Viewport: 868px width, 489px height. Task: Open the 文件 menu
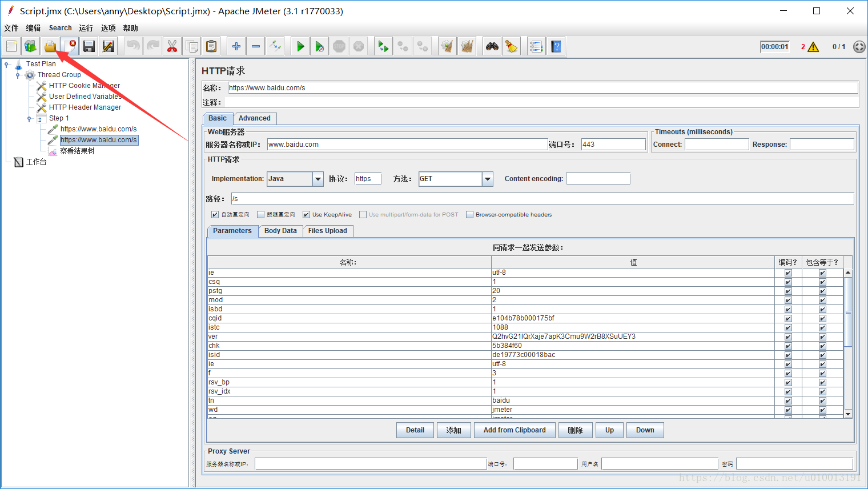click(x=11, y=28)
